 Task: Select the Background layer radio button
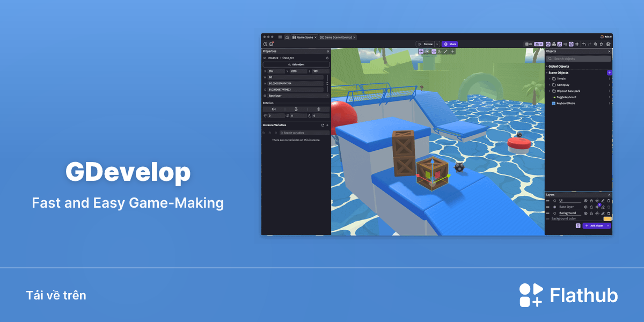click(x=554, y=213)
